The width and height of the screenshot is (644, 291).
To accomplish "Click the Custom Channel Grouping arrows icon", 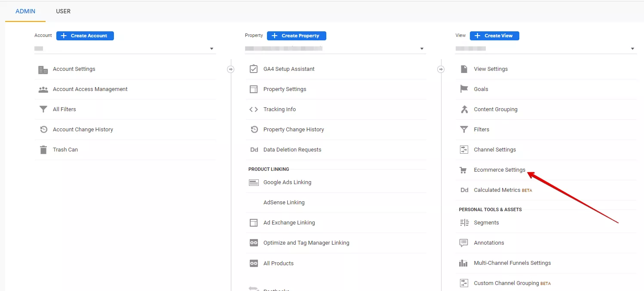I will [464, 283].
